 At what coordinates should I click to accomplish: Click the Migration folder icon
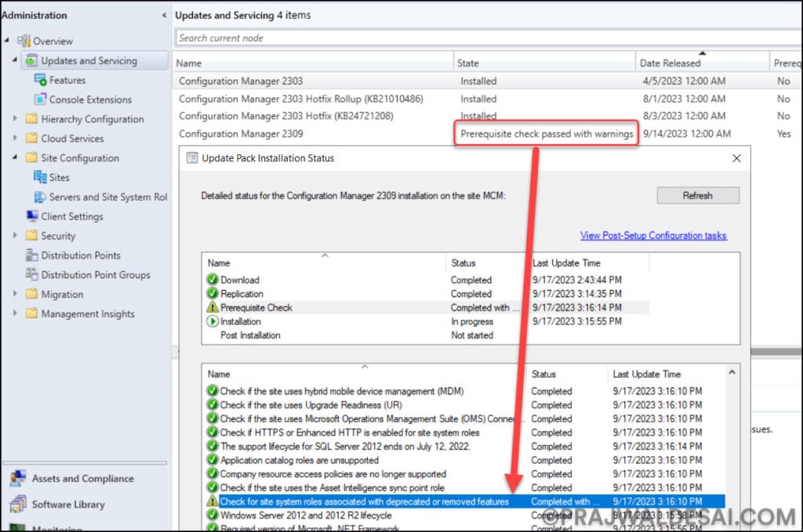pos(31,294)
